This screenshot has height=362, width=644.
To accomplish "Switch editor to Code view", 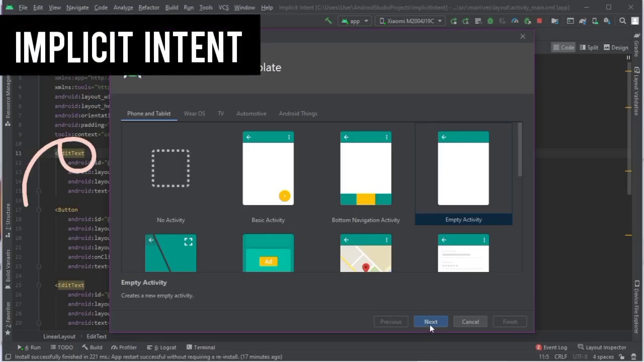I will click(x=563, y=47).
